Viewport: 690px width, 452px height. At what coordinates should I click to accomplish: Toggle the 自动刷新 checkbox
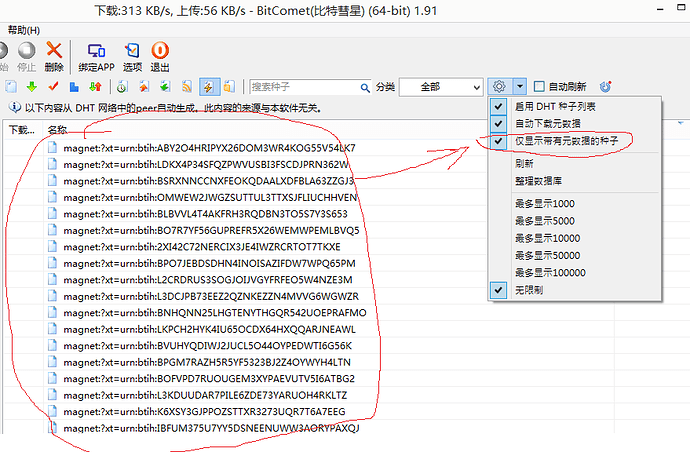(x=540, y=87)
